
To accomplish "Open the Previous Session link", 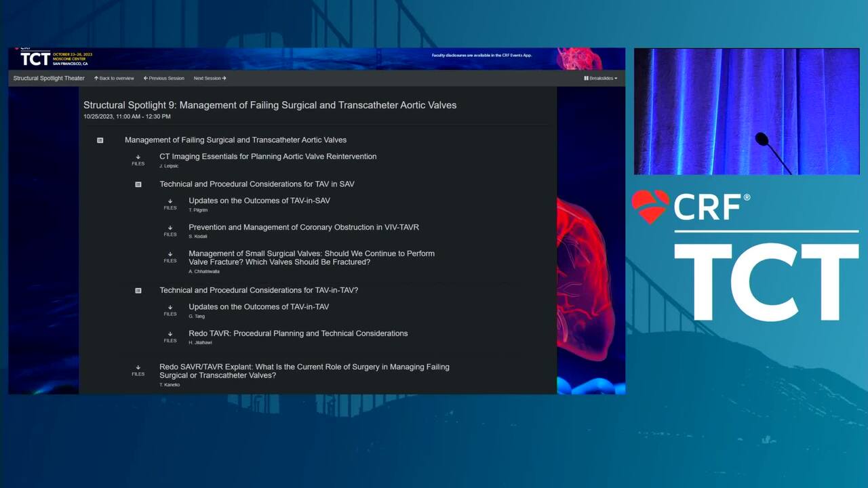I will (163, 79).
